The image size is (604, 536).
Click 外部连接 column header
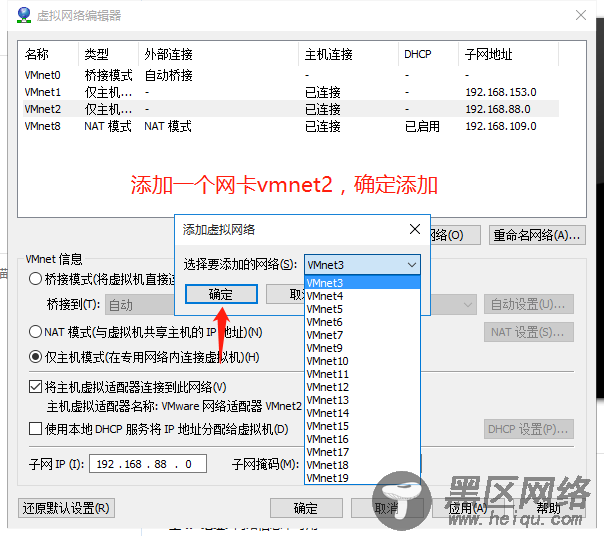(x=218, y=54)
